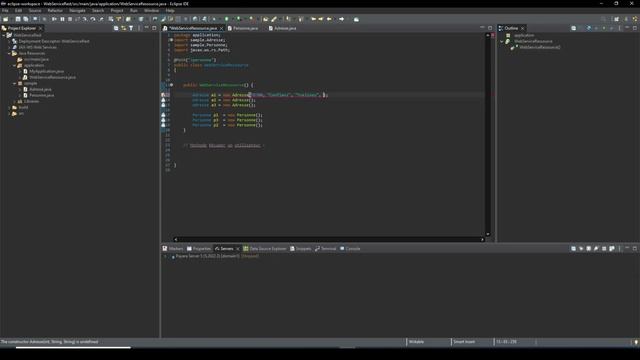Maximize the Project Explorer view
This screenshot has width=640, height=360.
154,28
